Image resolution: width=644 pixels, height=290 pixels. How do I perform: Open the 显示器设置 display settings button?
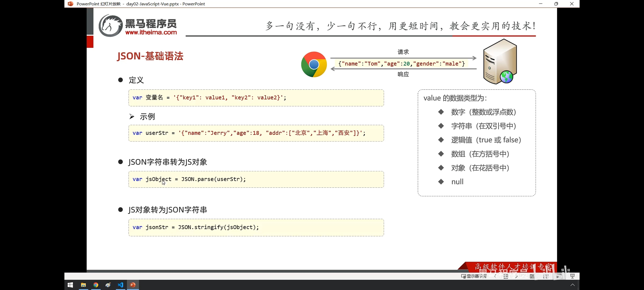474,276
